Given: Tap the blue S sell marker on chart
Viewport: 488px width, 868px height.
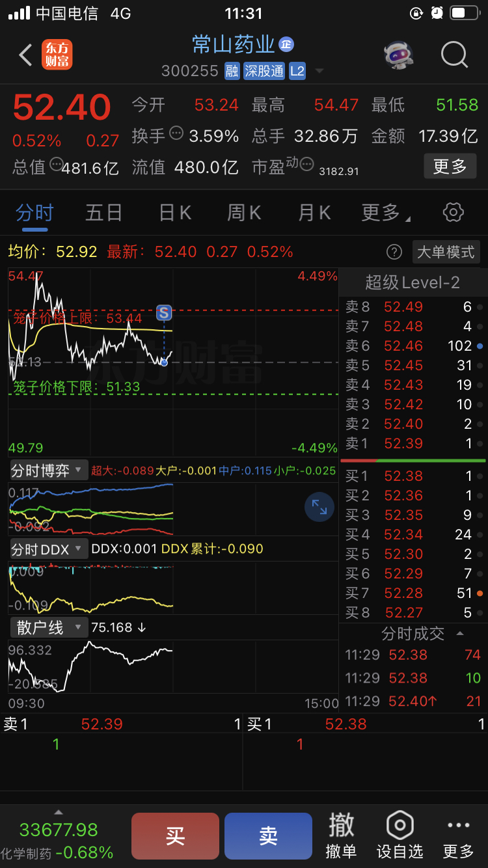Looking at the screenshot, I should [164, 313].
